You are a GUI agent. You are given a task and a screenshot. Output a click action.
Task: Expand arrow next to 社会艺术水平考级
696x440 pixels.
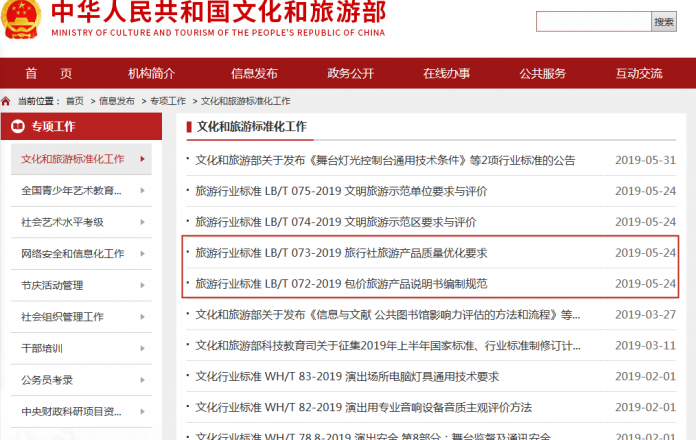(x=144, y=222)
